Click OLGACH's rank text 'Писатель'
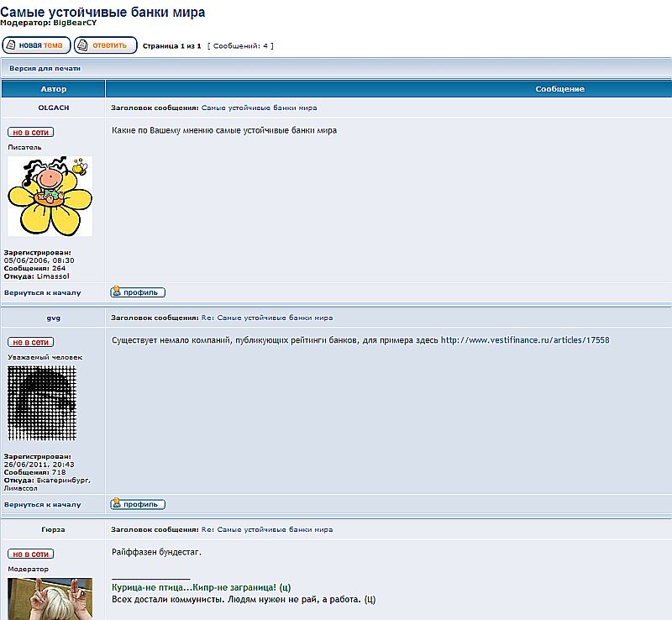 point(24,147)
